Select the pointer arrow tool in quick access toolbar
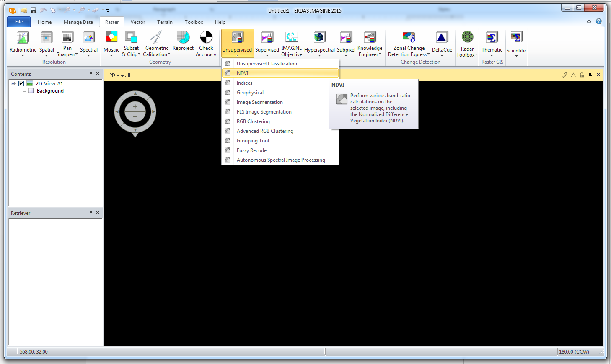The height and width of the screenshot is (364, 611). click(x=53, y=10)
